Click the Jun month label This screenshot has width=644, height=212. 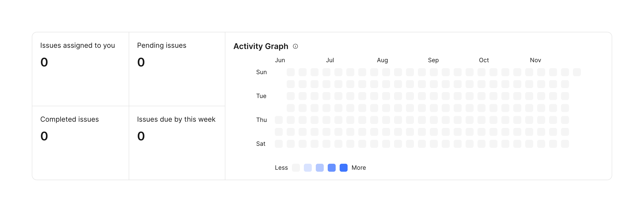280,60
